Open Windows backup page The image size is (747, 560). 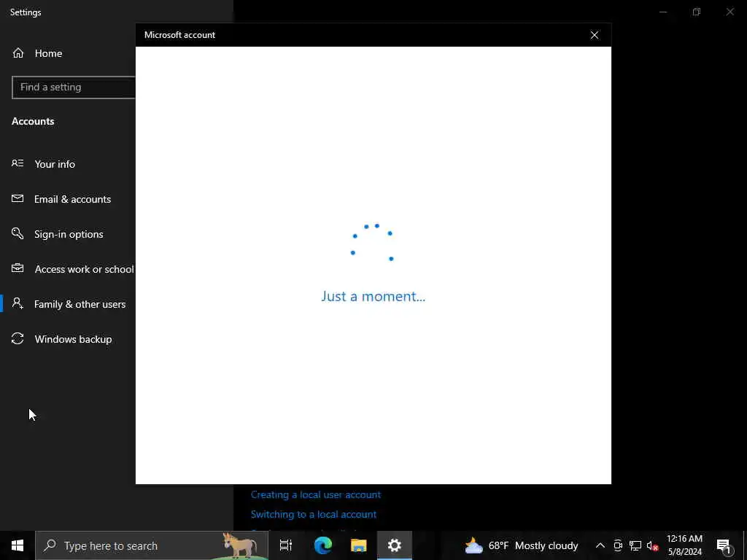[x=74, y=339]
